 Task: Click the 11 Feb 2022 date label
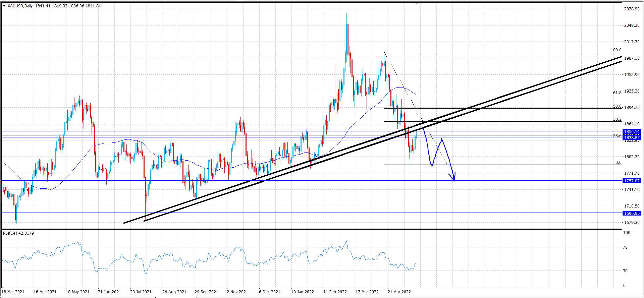(335, 292)
